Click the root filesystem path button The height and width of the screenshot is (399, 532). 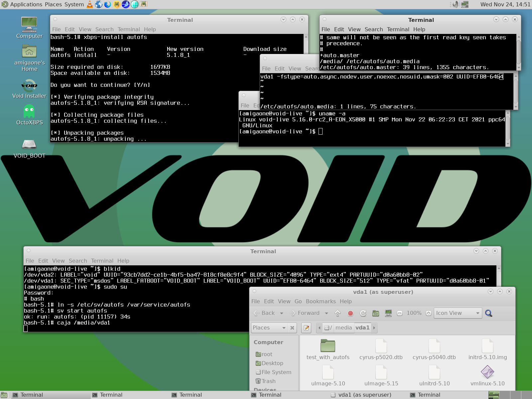pyautogui.click(x=328, y=328)
